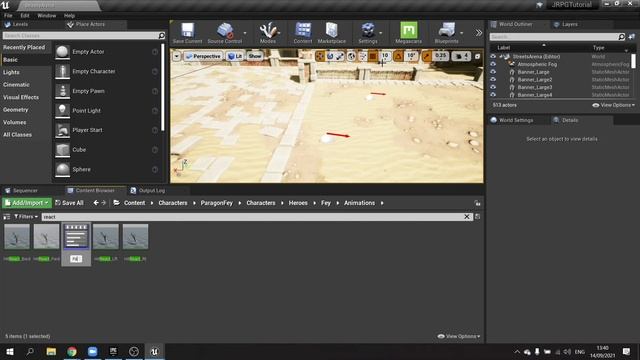
Task: Click the Search Classes input field
Action: coord(80,36)
